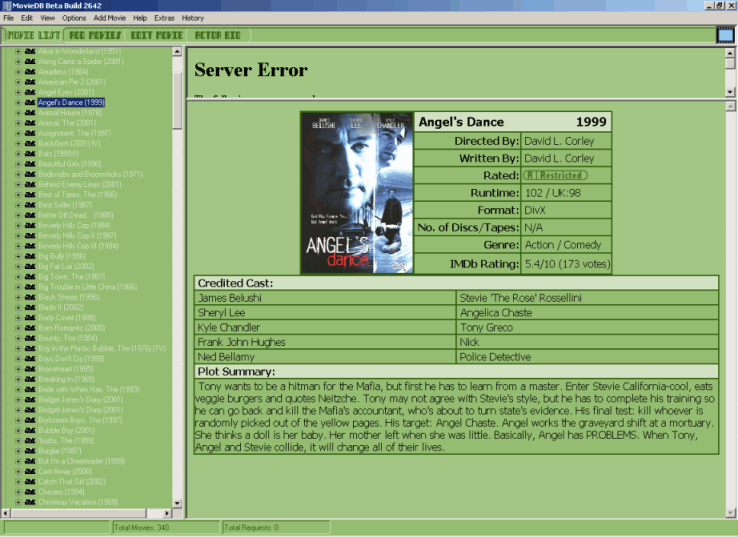This screenshot has width=738, height=538.
Task: Click the movie icon beside Chasers (1994)
Action: pos(30,492)
